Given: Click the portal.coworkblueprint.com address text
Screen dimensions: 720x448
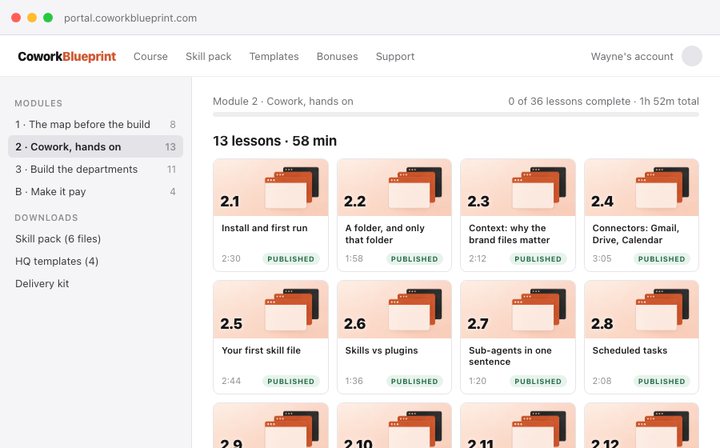Looking at the screenshot, I should click(130, 18).
